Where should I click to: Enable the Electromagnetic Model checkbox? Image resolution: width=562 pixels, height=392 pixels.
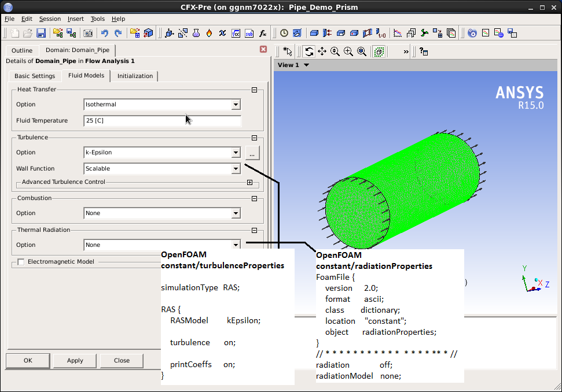(21, 262)
